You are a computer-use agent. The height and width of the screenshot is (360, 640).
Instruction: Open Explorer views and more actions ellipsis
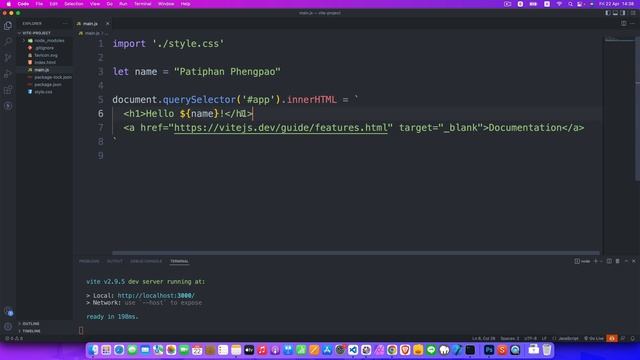click(x=65, y=24)
